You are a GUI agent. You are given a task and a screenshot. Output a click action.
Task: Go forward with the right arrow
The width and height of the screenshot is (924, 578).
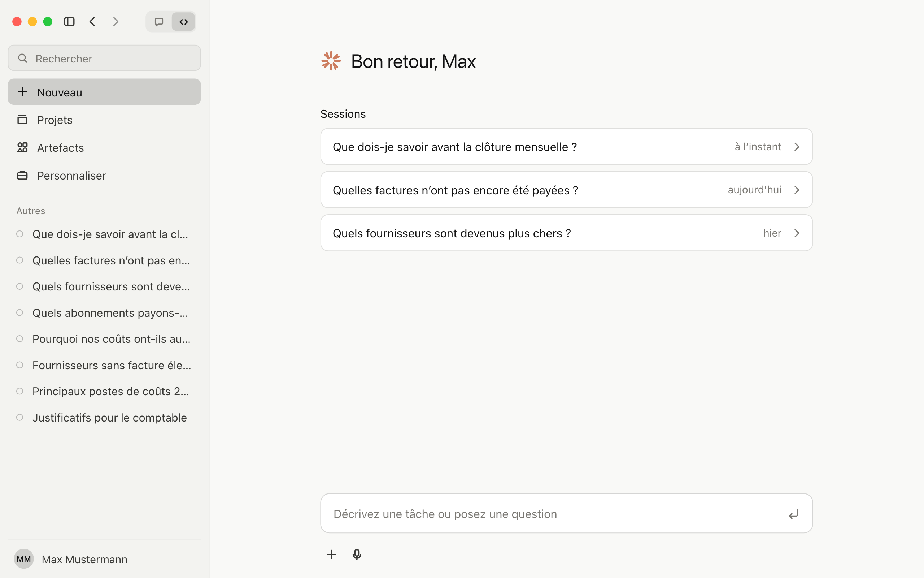(x=116, y=22)
